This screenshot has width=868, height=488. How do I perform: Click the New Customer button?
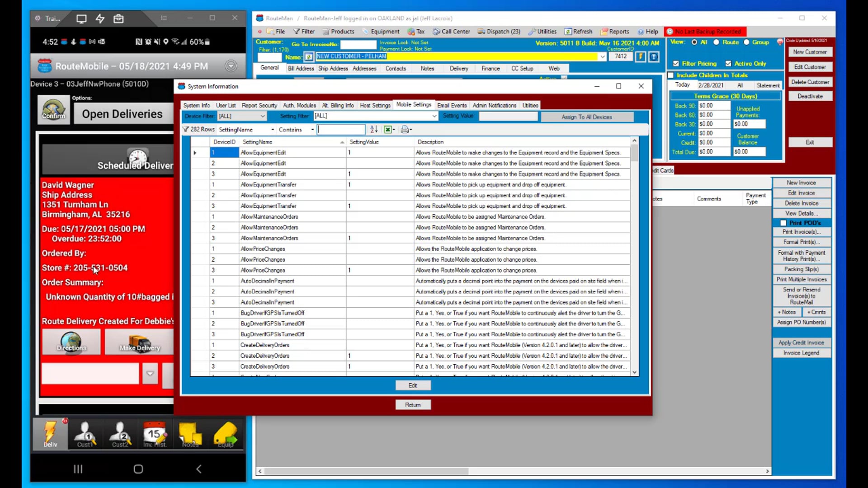click(x=810, y=52)
